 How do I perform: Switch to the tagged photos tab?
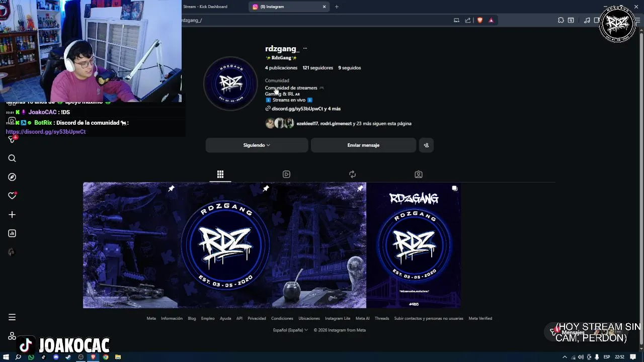tap(419, 174)
